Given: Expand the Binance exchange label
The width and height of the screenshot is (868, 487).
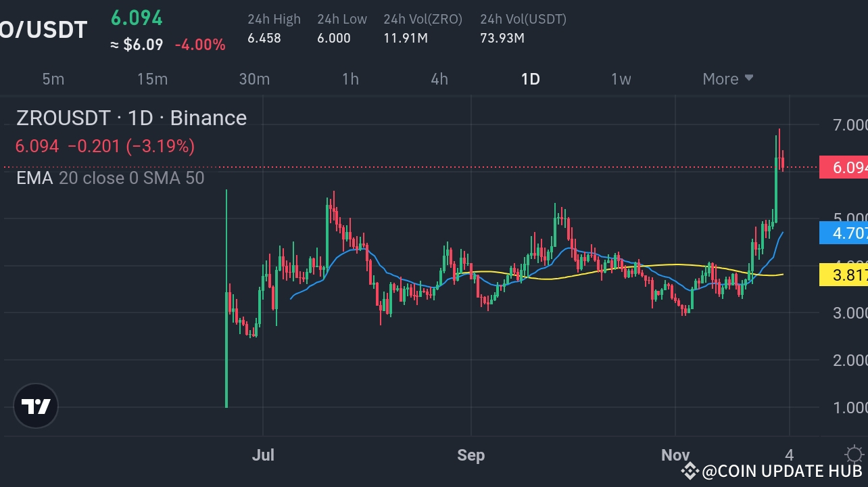Looking at the screenshot, I should pyautogui.click(x=208, y=118).
